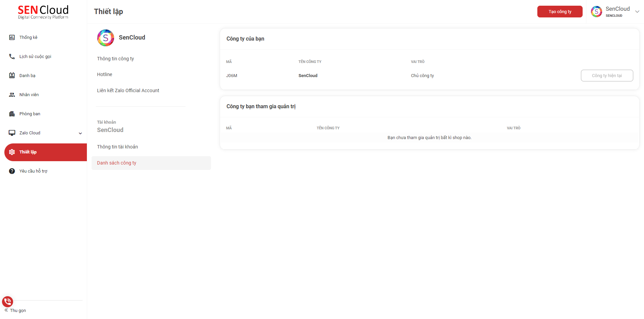Click the Phòng ban building icon
This screenshot has height=319, width=644.
point(12,114)
